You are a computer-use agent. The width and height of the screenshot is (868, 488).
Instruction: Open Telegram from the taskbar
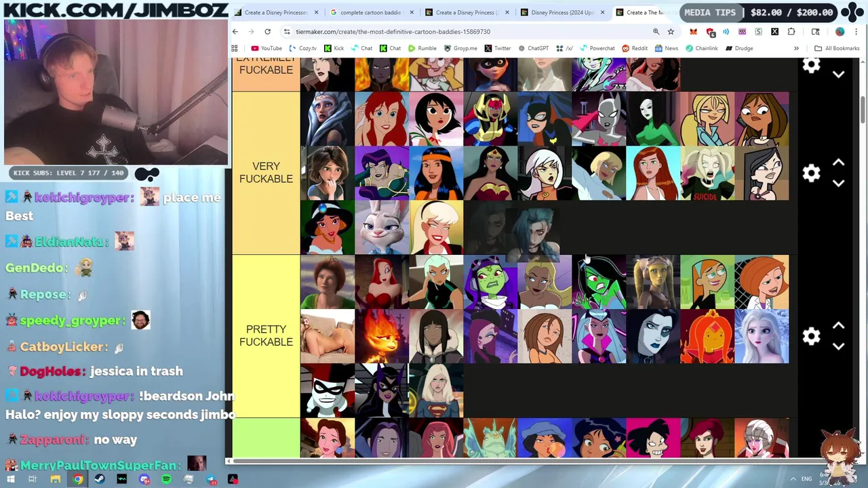pos(211,479)
